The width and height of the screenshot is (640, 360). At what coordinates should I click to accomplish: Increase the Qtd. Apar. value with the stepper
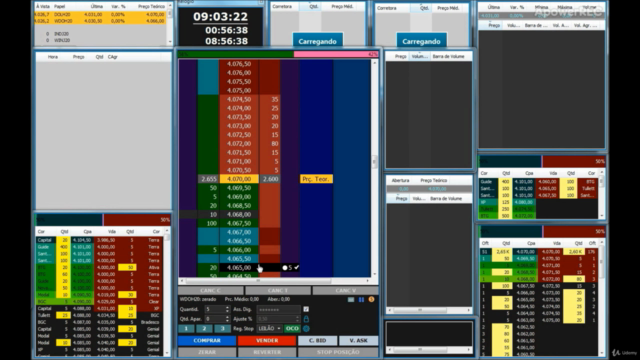[x=227, y=317]
